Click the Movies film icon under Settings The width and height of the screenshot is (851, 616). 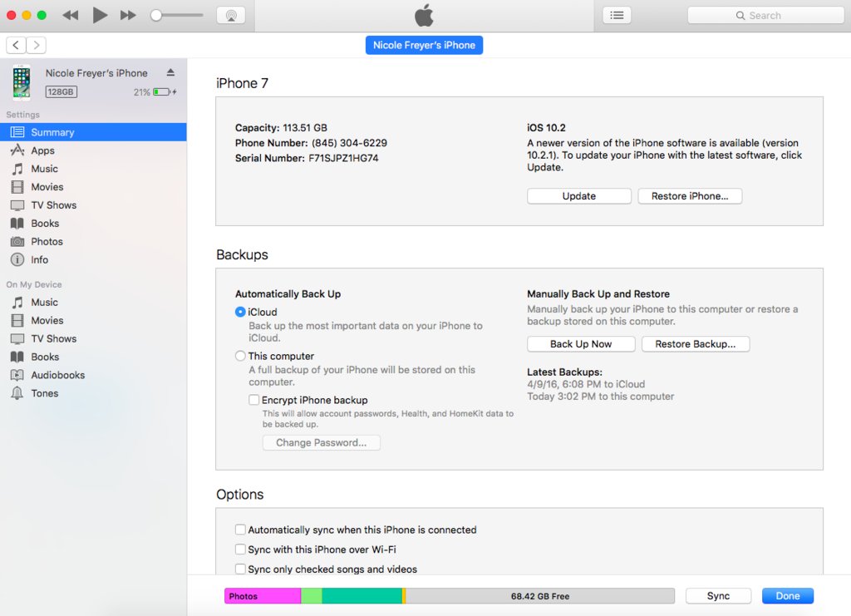(17, 187)
